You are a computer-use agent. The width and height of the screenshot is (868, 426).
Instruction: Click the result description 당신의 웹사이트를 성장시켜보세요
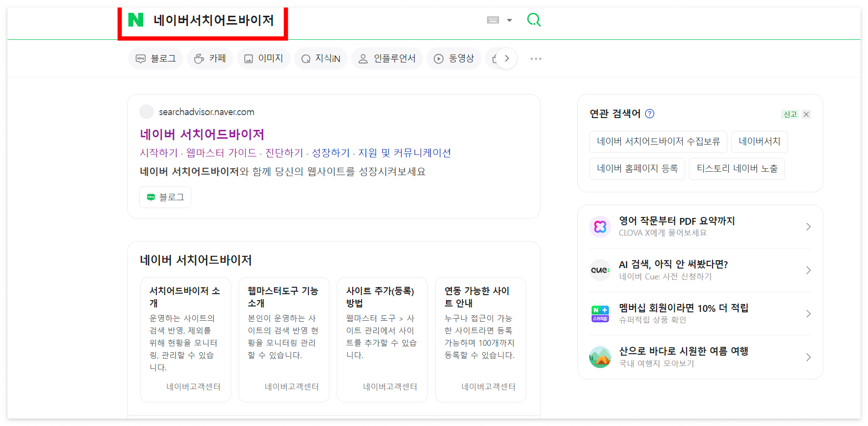tap(350, 172)
